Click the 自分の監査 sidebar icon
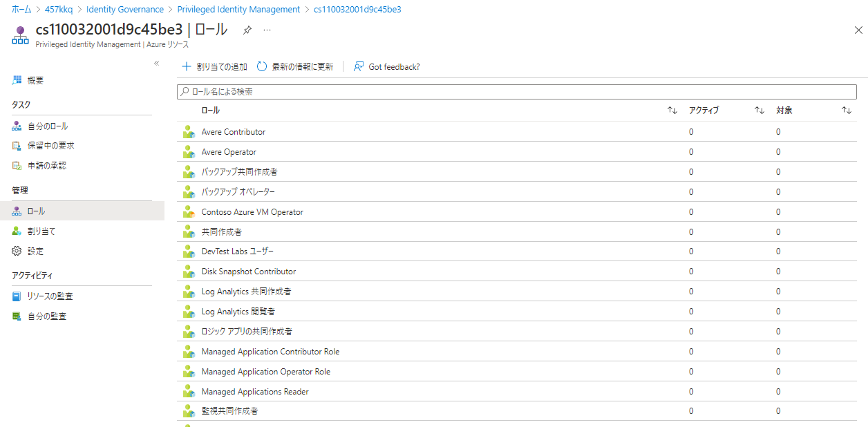This screenshot has height=427, width=868. coord(17,316)
